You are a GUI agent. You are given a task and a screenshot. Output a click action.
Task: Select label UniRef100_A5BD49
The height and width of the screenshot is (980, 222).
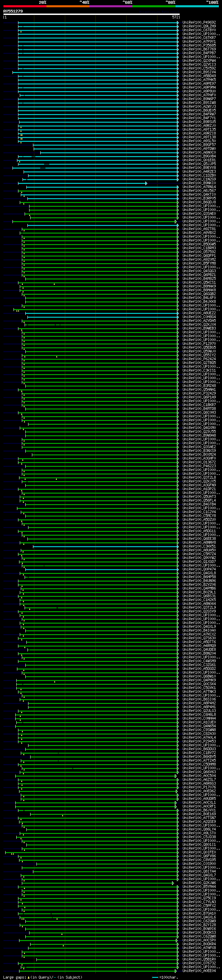click(199, 76)
